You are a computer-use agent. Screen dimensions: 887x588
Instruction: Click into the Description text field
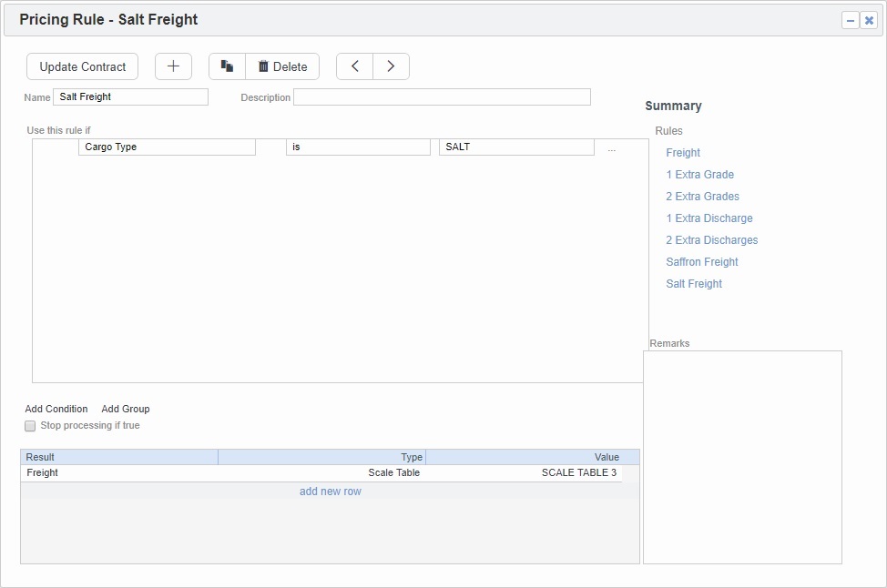[x=442, y=97]
